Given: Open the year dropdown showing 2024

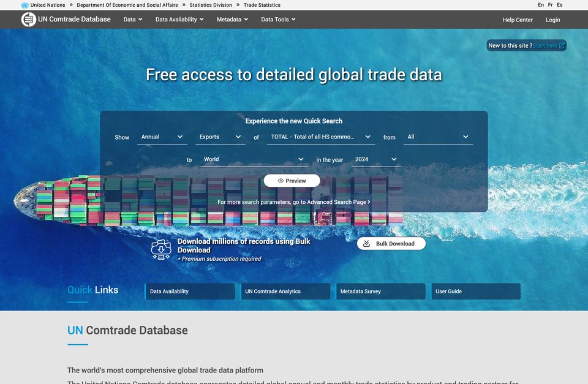Looking at the screenshot, I should tap(375, 160).
